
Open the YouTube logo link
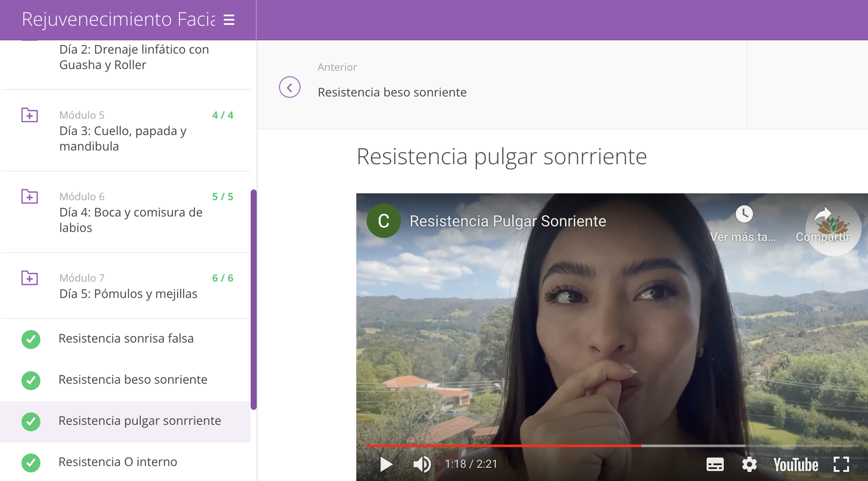coord(795,465)
